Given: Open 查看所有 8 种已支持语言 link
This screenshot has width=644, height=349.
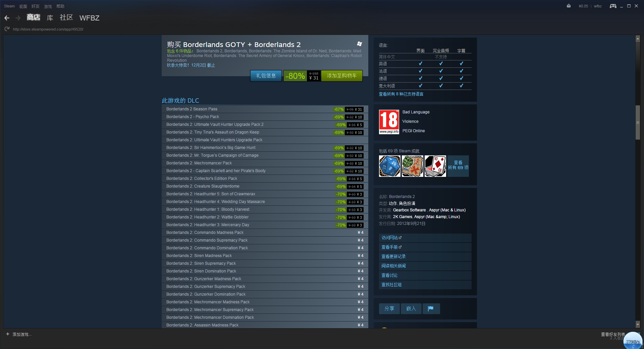Looking at the screenshot, I should coord(401,94).
